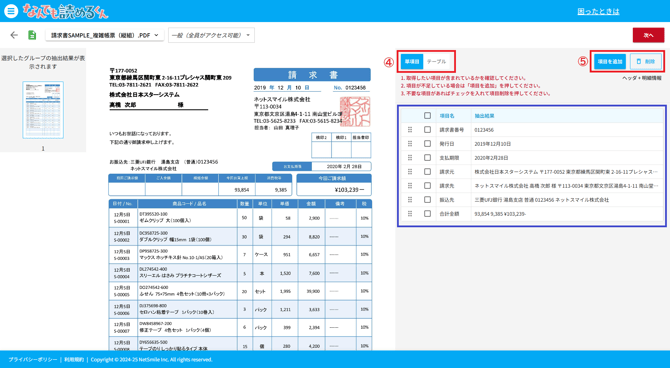Check the 請求先 row checkbox
This screenshot has height=368, width=670.
(x=427, y=185)
